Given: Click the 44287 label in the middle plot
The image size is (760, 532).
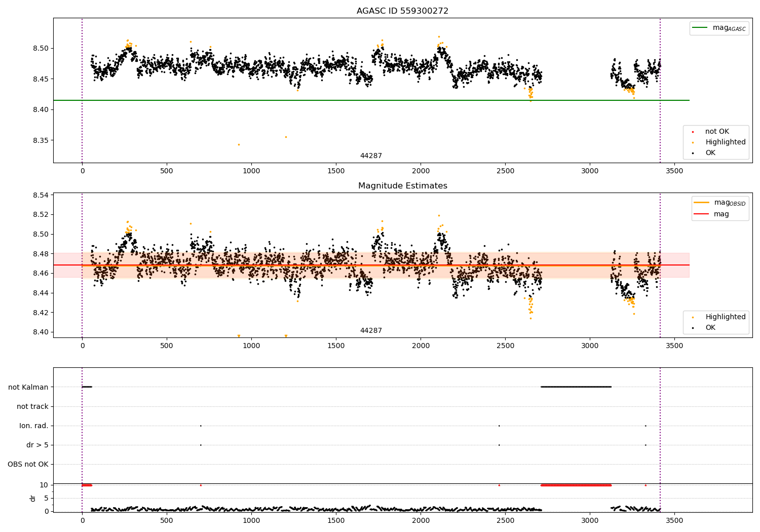Looking at the screenshot, I should 371,331.
